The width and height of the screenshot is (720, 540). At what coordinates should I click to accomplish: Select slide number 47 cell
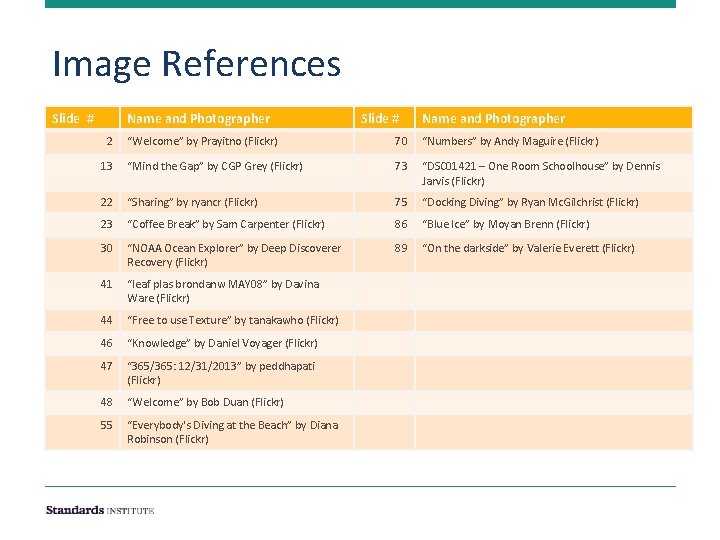click(x=83, y=373)
